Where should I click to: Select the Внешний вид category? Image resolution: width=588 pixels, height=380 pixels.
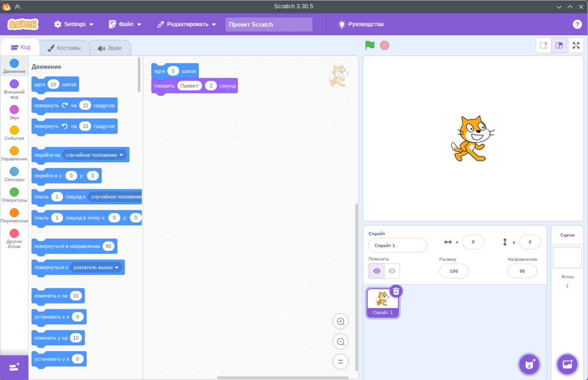[x=14, y=89]
